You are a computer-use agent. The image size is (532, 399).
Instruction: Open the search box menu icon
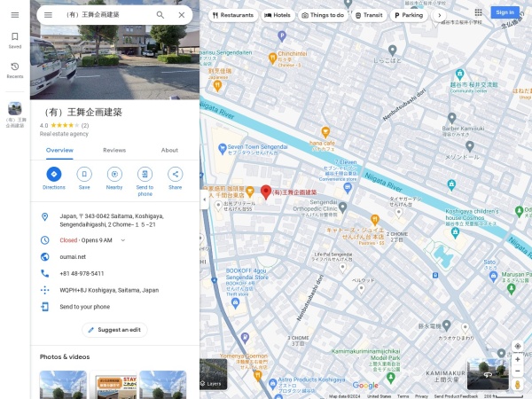[x=48, y=15]
